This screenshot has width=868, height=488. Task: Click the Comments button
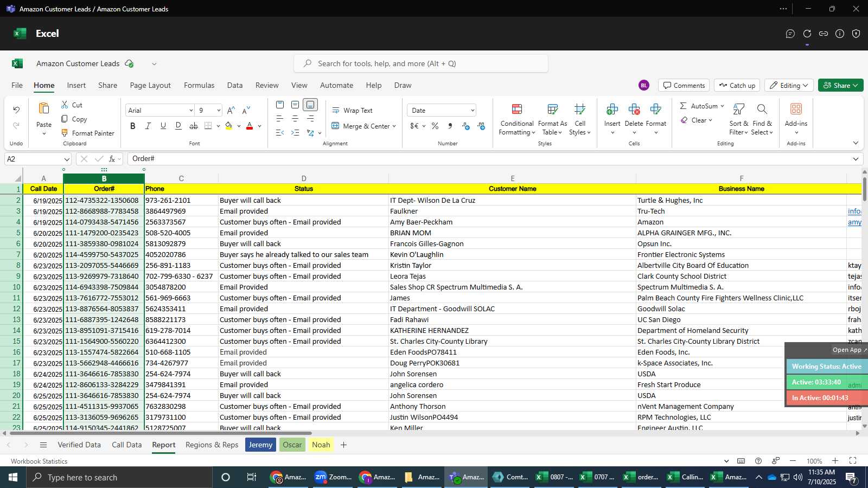click(x=684, y=85)
